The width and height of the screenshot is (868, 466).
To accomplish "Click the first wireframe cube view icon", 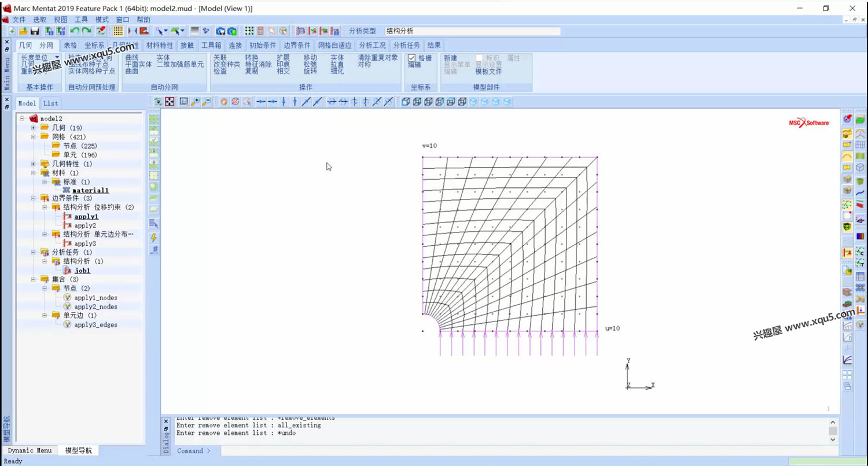I will 406,102.
